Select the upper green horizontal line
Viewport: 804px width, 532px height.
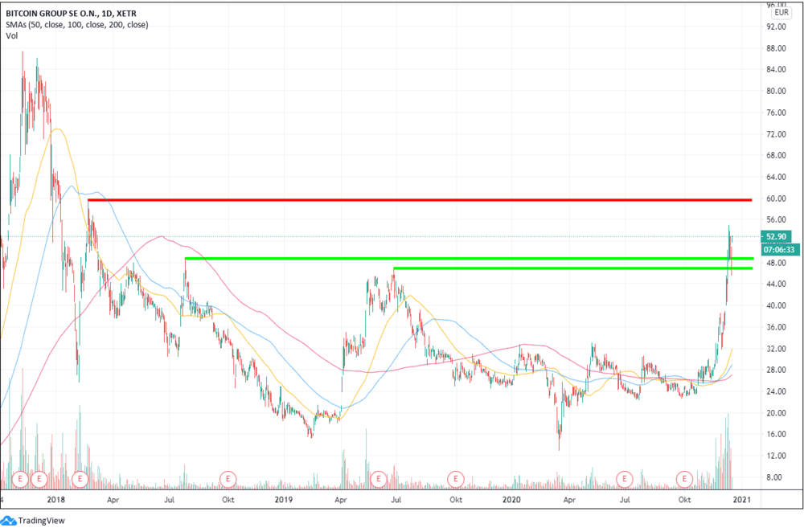coord(469,258)
